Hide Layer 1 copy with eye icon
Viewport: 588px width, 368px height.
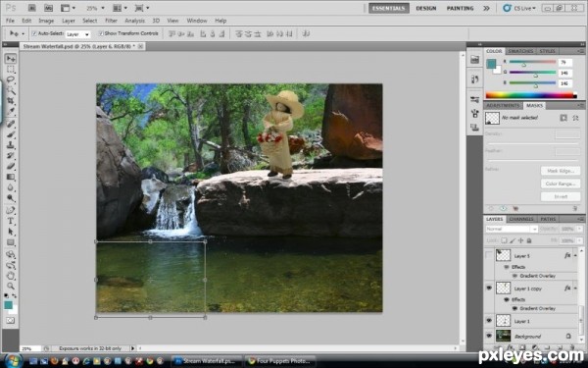[489, 288]
